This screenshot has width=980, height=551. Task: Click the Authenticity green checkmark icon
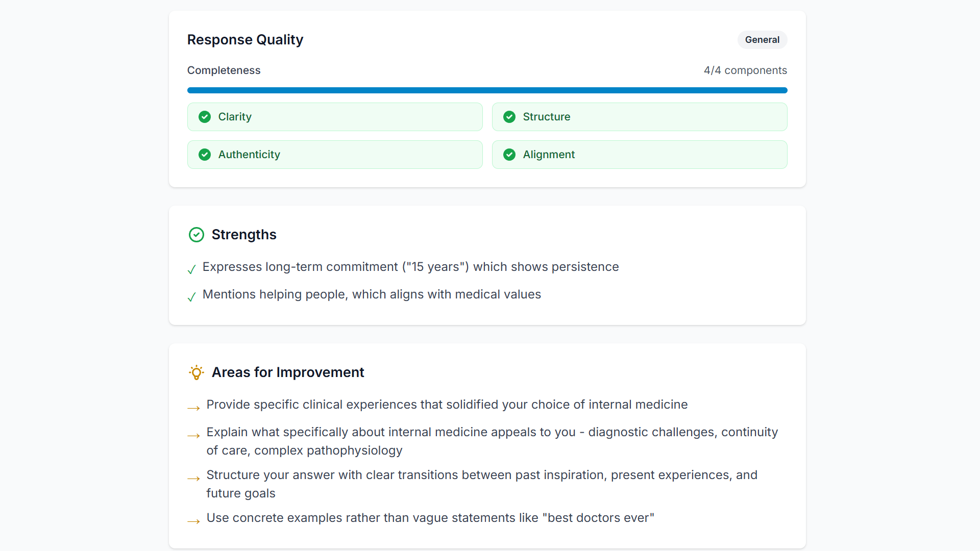click(x=205, y=155)
